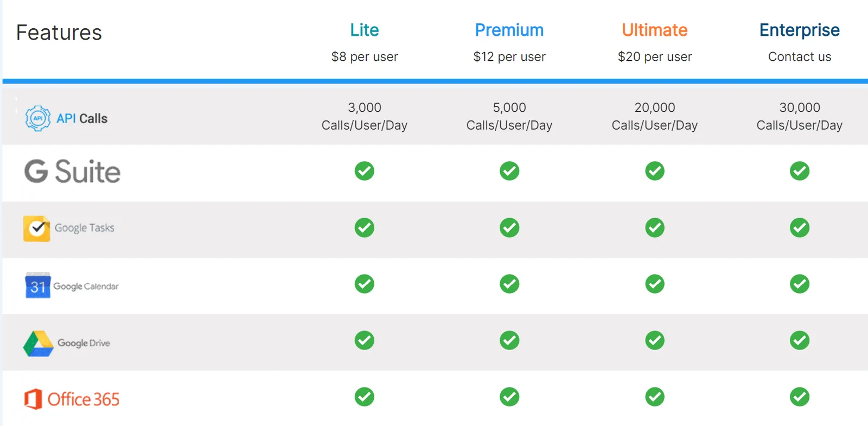Click the Google Drive triangle icon
The width and height of the screenshot is (868, 426).
38,344
